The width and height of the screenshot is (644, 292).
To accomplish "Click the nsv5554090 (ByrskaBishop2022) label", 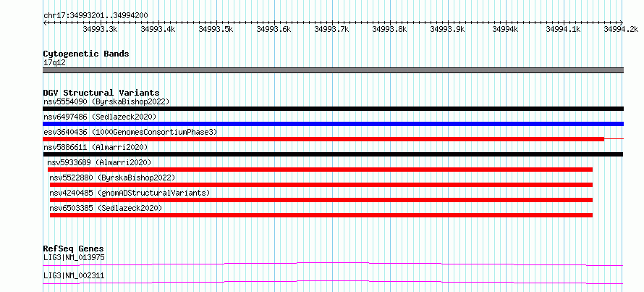I will click(106, 101).
